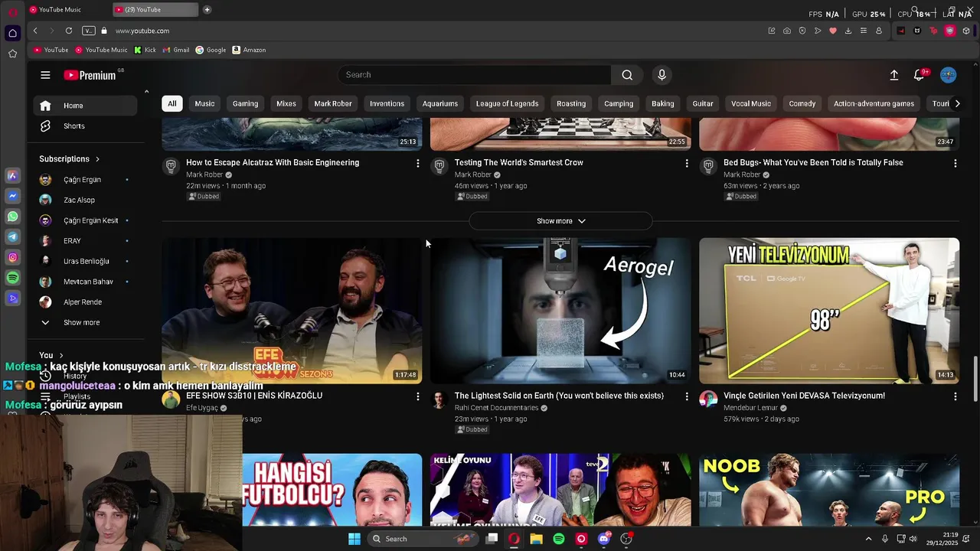
Task: Click Windows Start button
Action: [354, 539]
